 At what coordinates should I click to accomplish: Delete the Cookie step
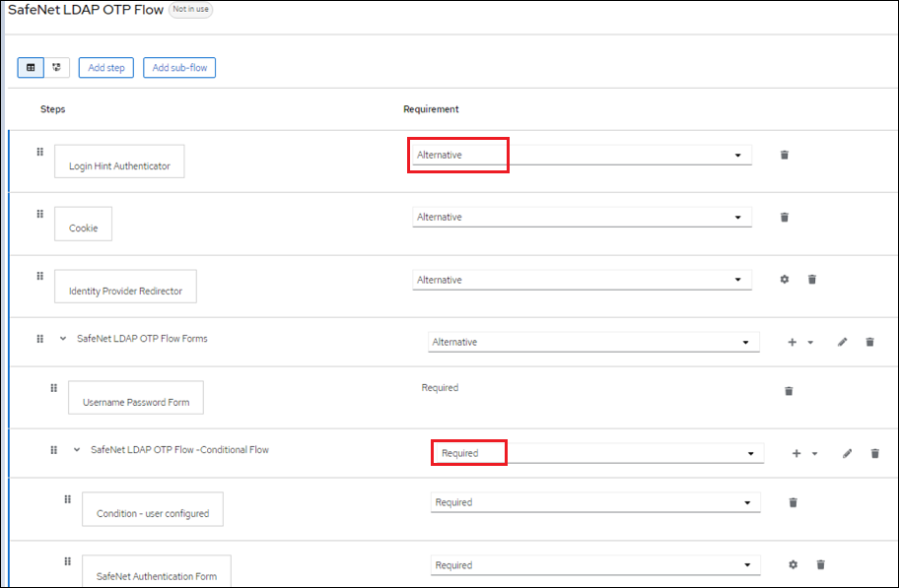785,217
